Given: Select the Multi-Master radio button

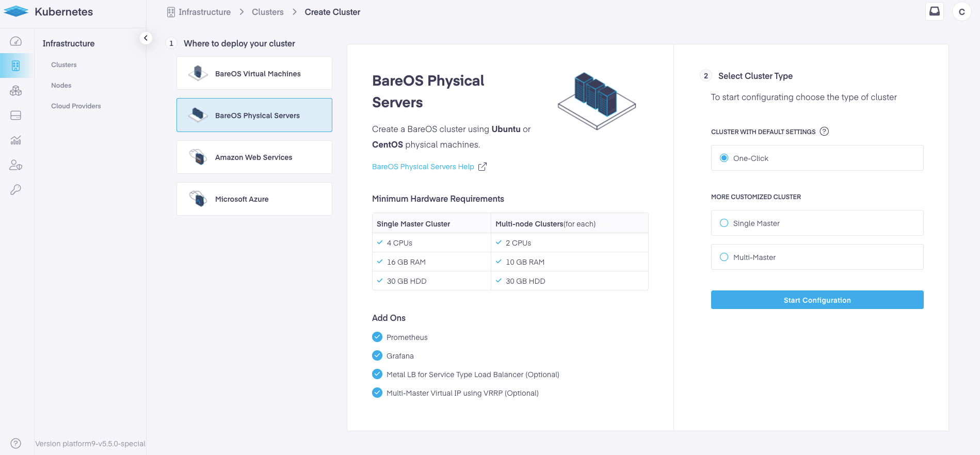Looking at the screenshot, I should click(x=724, y=257).
